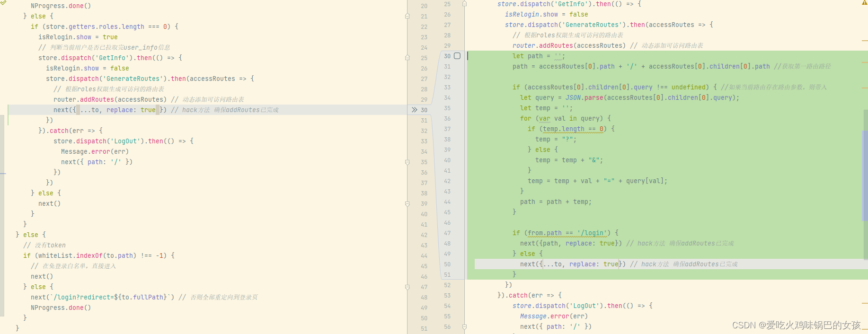This screenshot has height=334, width=868.
Task: Click the green checkmark inspection icon in left pane
Action: coord(3,3)
